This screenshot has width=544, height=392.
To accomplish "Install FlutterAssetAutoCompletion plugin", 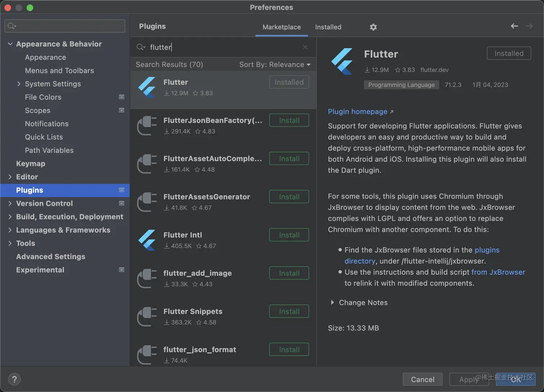I will point(289,159).
